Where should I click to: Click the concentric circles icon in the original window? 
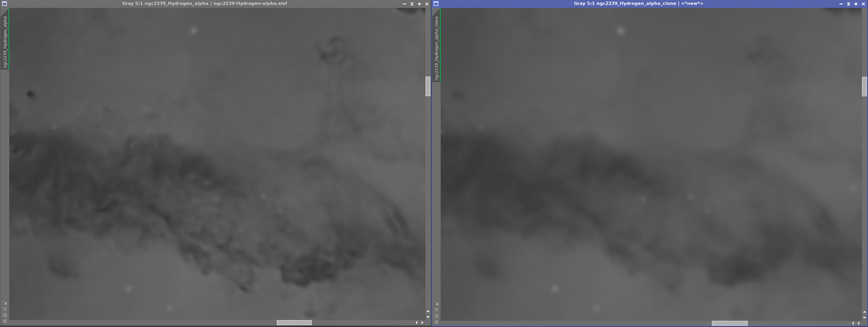[5, 321]
